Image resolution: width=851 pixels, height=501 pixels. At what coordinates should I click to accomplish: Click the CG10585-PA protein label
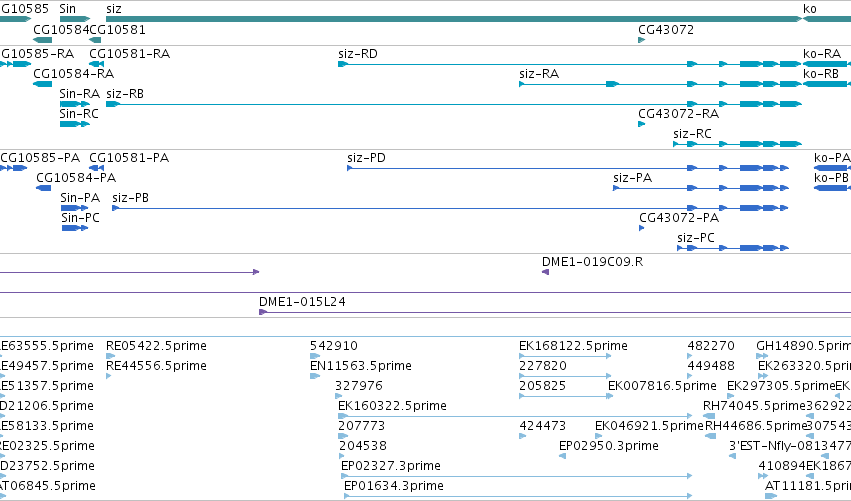[40, 158]
